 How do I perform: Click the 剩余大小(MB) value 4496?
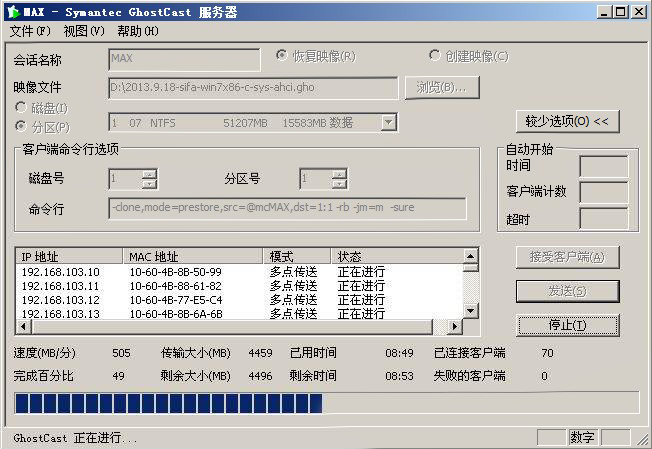coord(260,376)
